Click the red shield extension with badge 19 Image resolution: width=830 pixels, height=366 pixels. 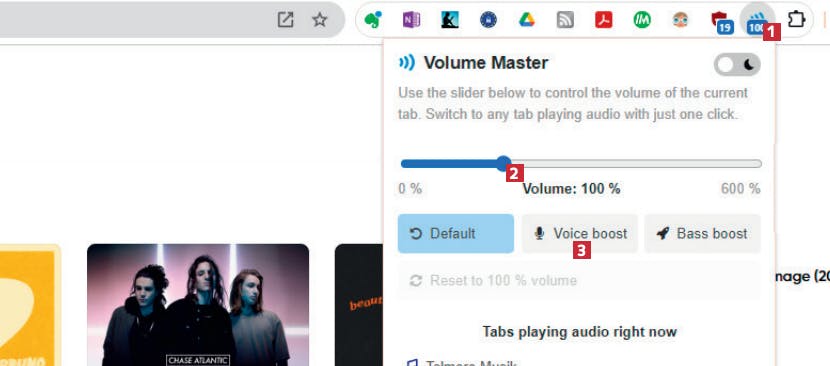tap(721, 22)
